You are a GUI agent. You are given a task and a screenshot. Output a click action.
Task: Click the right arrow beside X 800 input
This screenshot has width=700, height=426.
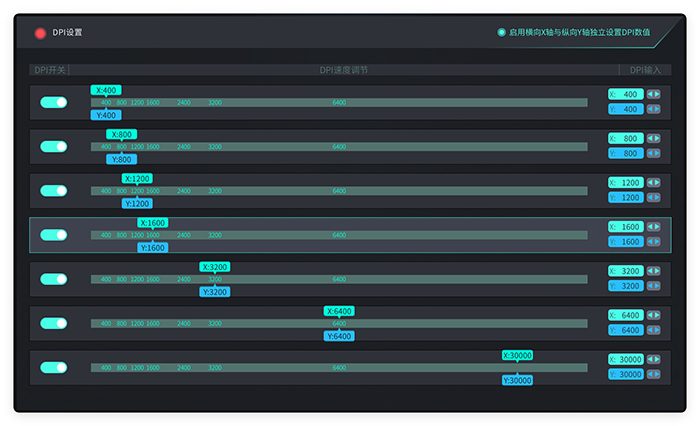pos(657,138)
